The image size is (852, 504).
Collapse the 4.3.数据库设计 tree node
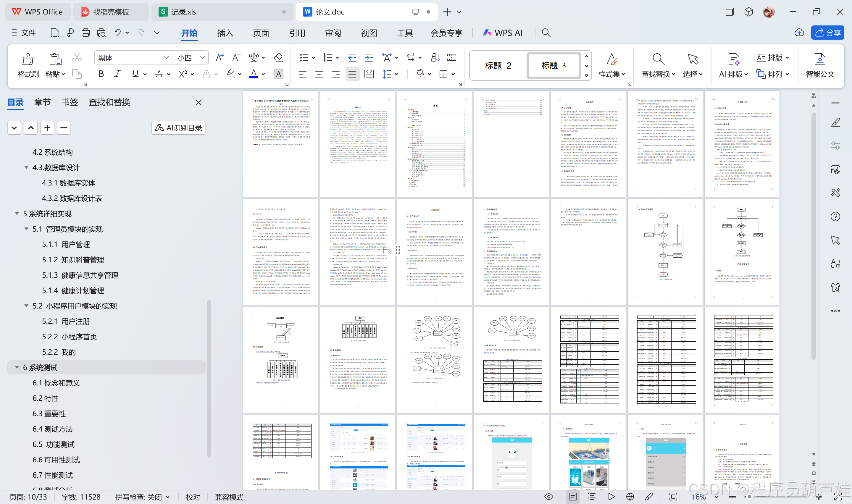[26, 167]
